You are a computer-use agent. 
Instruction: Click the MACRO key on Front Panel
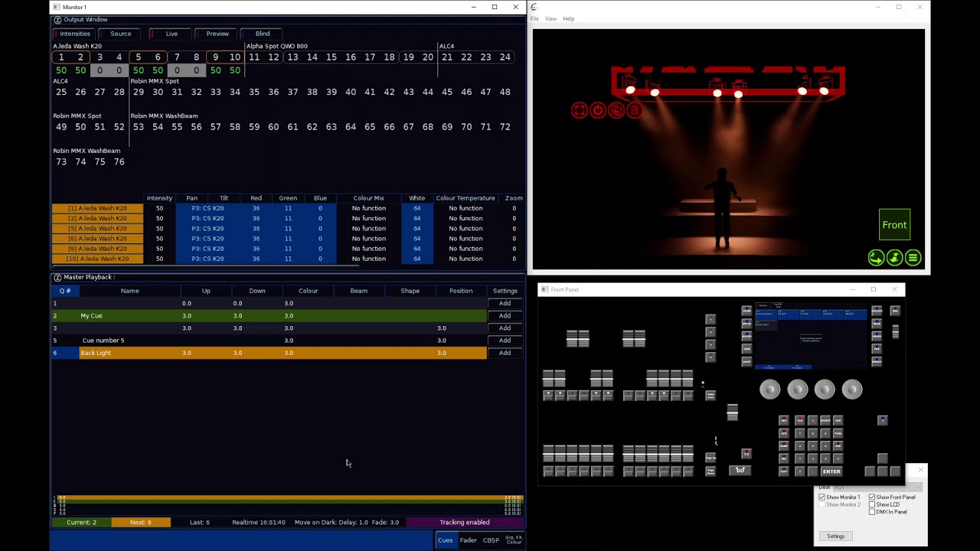[746, 336]
